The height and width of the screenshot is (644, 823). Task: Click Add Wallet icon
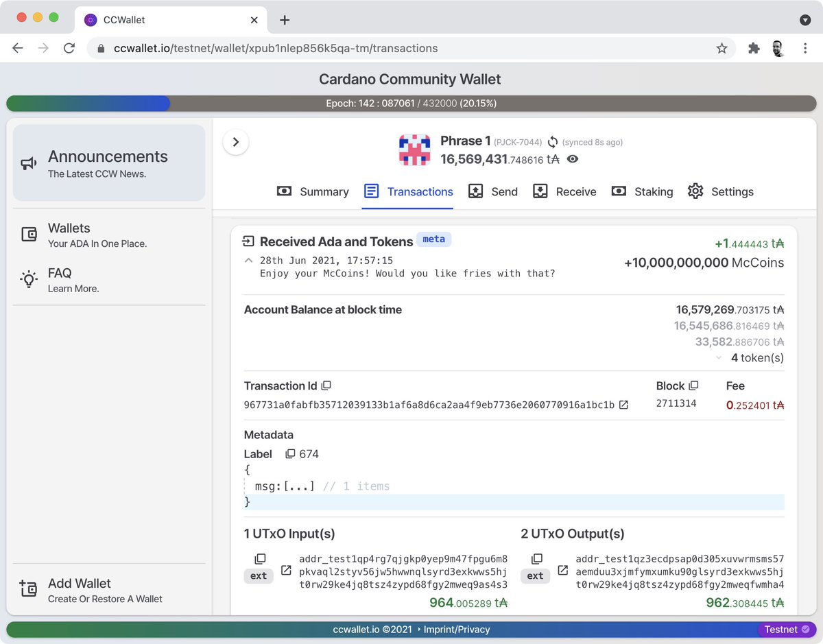pyautogui.click(x=29, y=589)
